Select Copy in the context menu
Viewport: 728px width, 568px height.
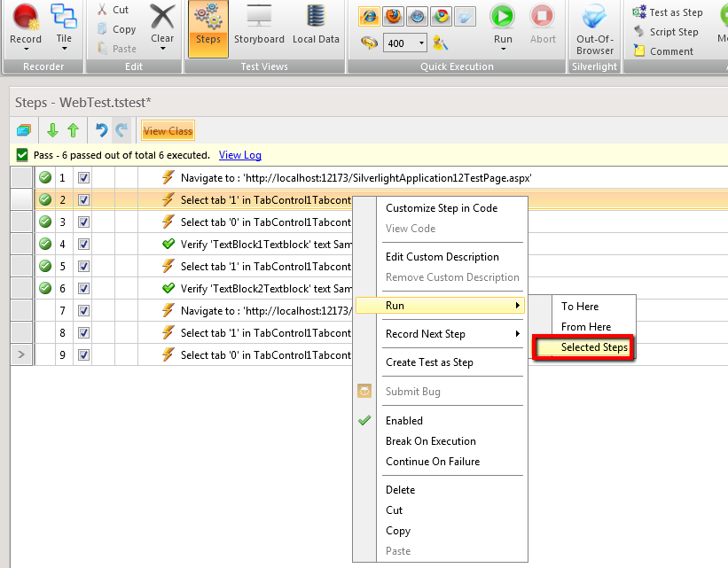coord(398,531)
